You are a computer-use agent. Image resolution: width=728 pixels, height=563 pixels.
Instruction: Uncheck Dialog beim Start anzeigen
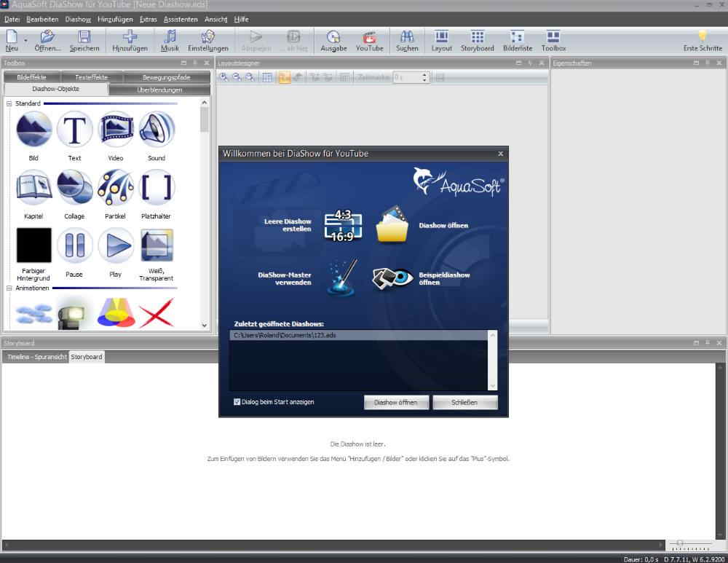237,402
